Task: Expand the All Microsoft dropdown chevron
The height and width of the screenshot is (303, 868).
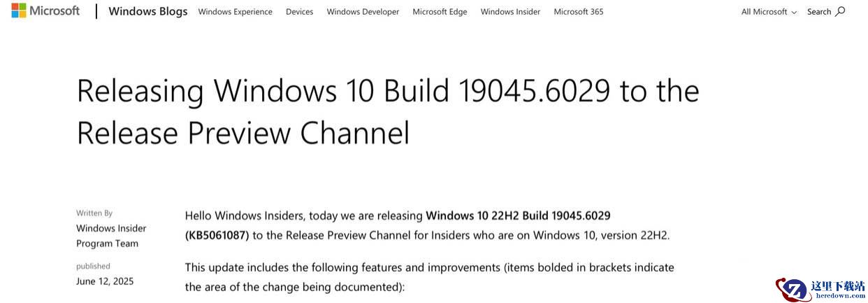Action: 794,12
